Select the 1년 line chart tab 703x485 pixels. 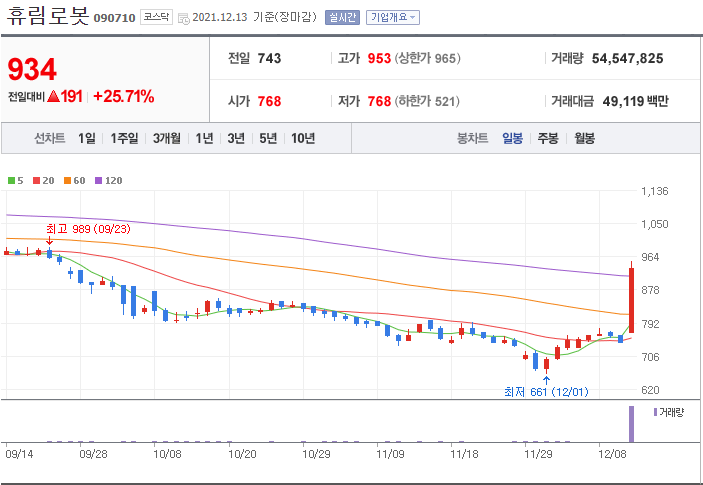[x=204, y=138]
